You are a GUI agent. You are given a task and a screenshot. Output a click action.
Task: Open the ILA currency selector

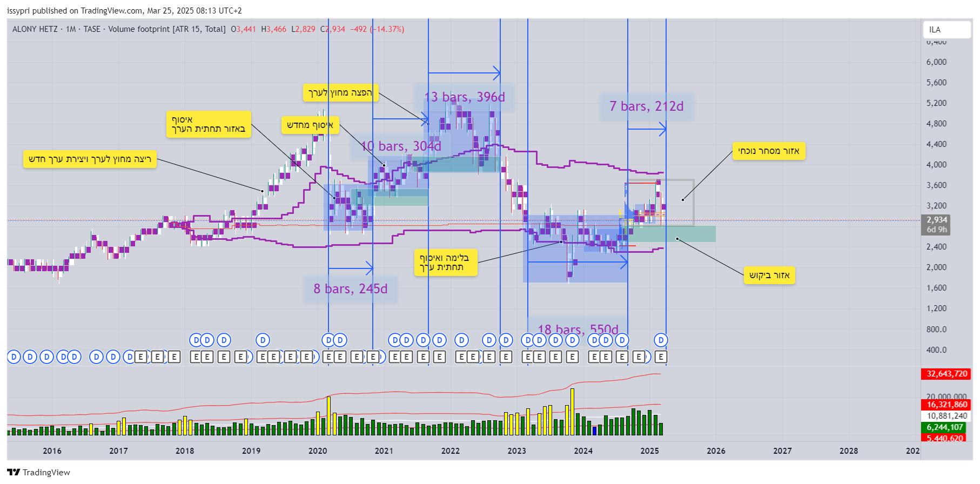pyautogui.click(x=947, y=30)
